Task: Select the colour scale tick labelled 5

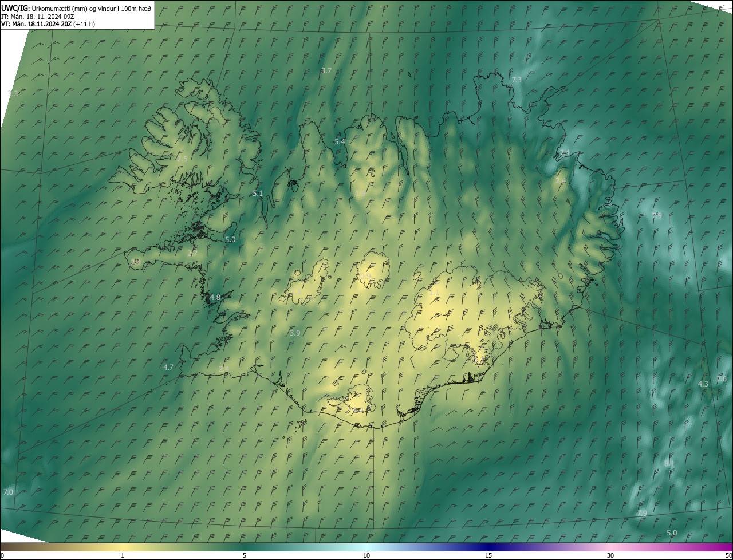Action: (x=245, y=555)
